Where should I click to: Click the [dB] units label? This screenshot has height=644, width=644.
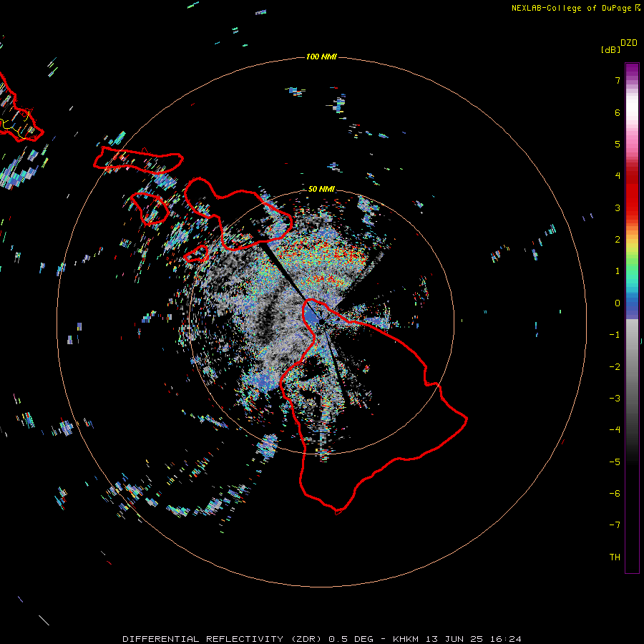(x=610, y=49)
